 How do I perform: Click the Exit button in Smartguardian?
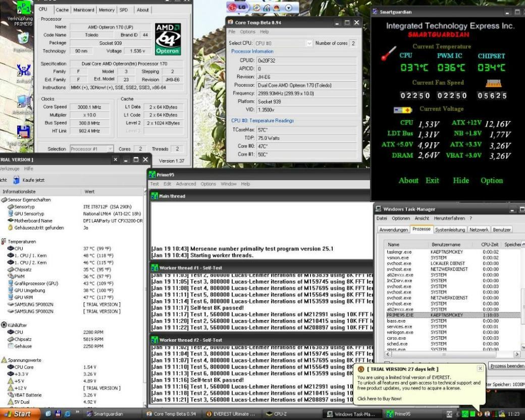pyautogui.click(x=432, y=181)
